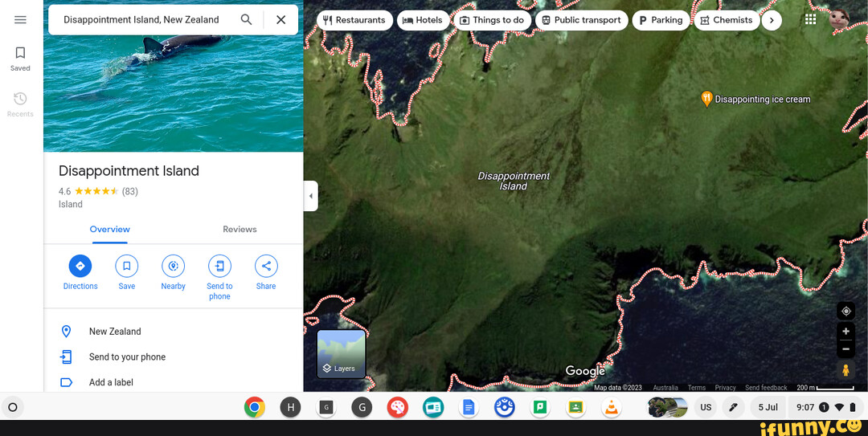The image size is (868, 436).
Task: Open the Google apps grid
Action: [810, 19]
